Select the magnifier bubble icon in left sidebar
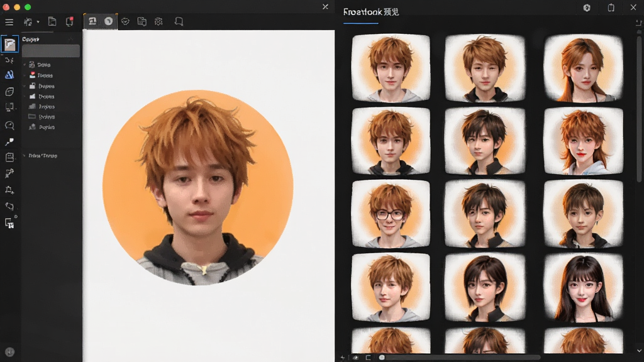 tap(9, 125)
